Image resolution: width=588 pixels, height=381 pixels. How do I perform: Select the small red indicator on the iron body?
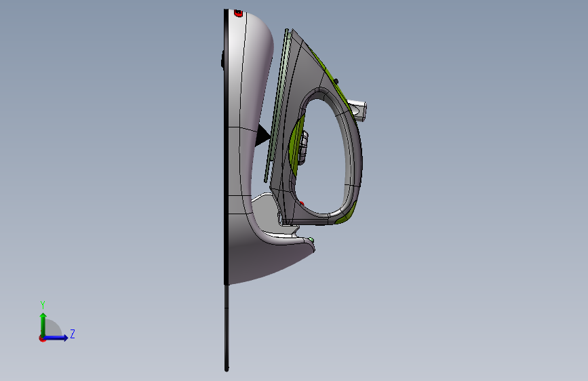pyautogui.click(x=302, y=203)
